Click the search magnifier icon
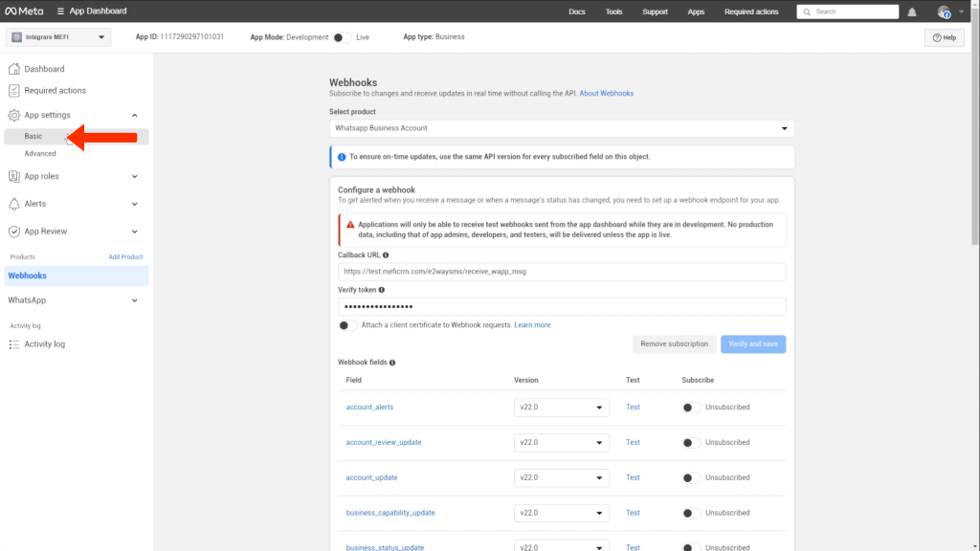This screenshot has width=980, height=551. click(807, 11)
